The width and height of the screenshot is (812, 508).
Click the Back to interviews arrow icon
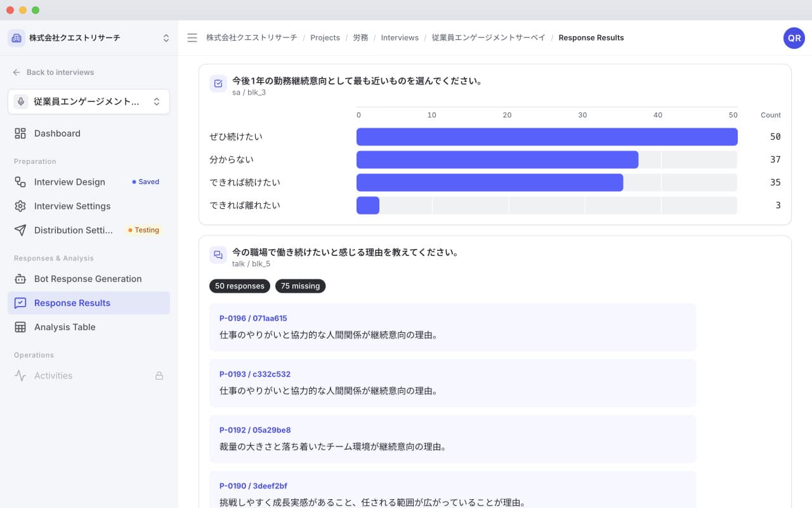(x=16, y=72)
